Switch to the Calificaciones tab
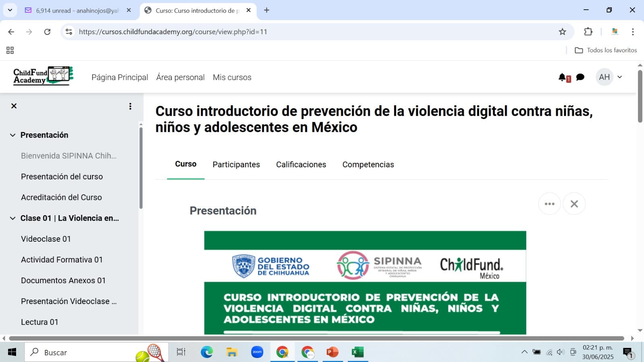The height and width of the screenshot is (362, 644). pyautogui.click(x=301, y=165)
